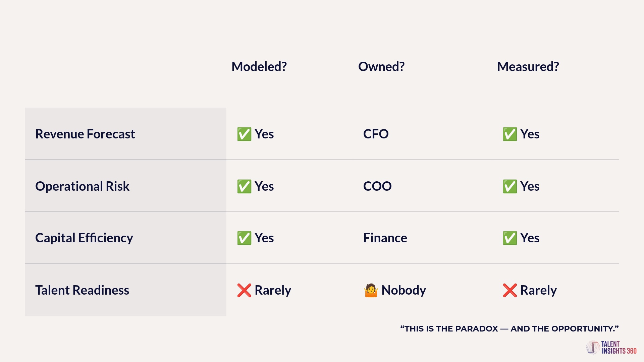644x362 pixels.
Task: Click the CFO owner text
Action: (x=376, y=134)
